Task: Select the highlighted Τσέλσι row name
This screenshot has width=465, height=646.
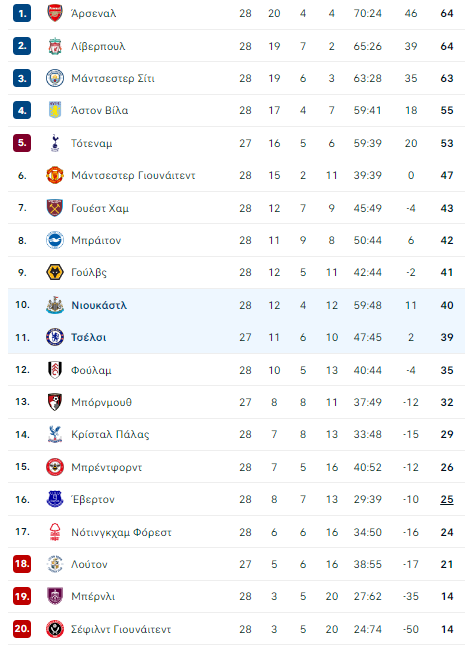Action: point(89,337)
